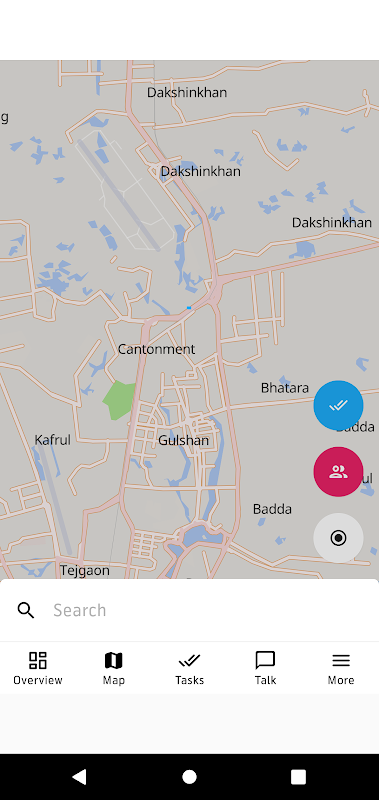Open the Talk chat tab

265,668
